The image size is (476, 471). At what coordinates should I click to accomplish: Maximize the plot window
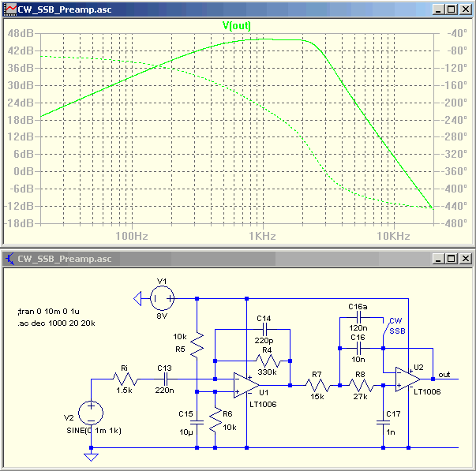(452, 9)
